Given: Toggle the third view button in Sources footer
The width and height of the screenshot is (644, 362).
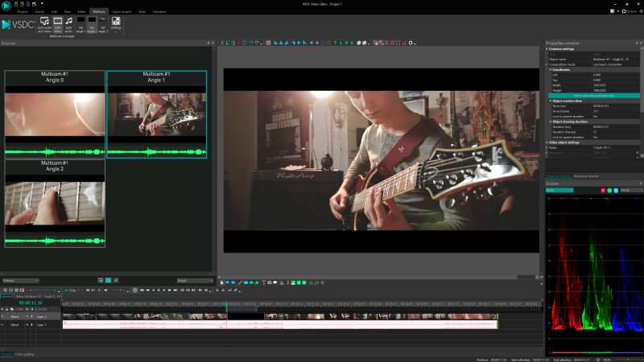Looking at the screenshot, I should pyautogui.click(x=116, y=280).
